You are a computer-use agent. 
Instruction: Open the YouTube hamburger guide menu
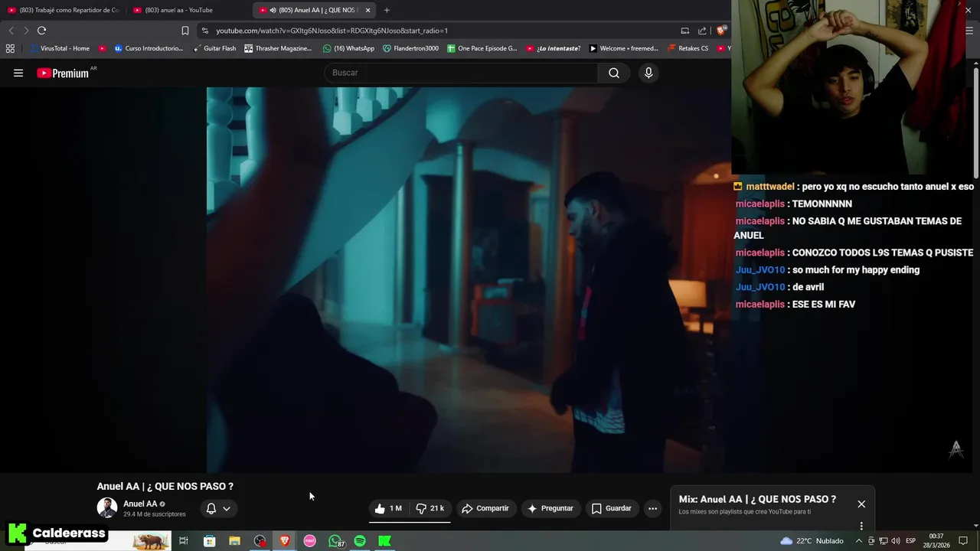point(18,73)
